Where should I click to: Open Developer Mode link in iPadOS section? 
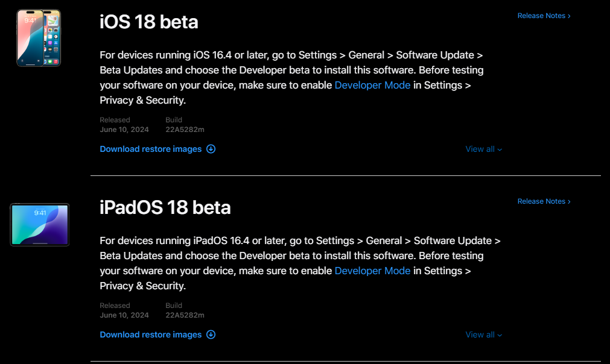click(372, 271)
